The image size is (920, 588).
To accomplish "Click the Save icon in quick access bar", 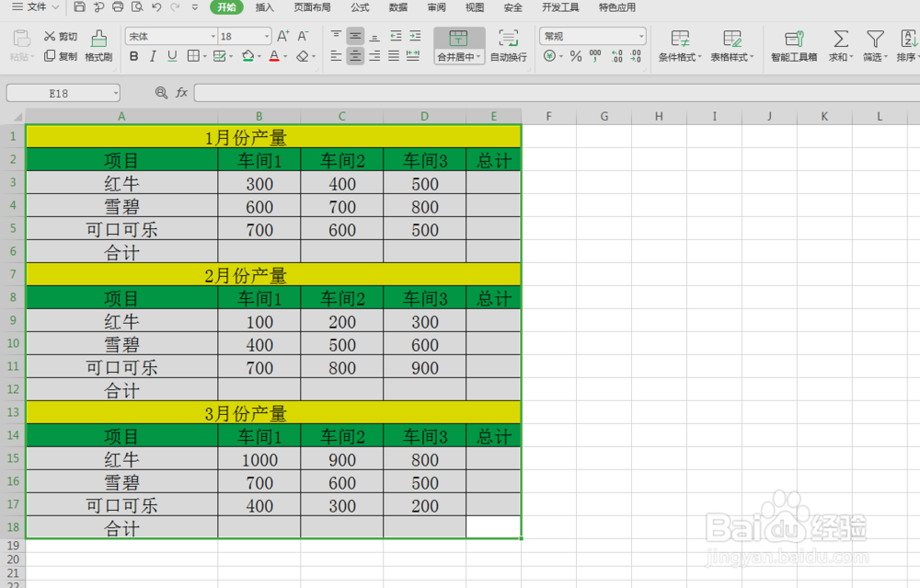I will [x=80, y=7].
